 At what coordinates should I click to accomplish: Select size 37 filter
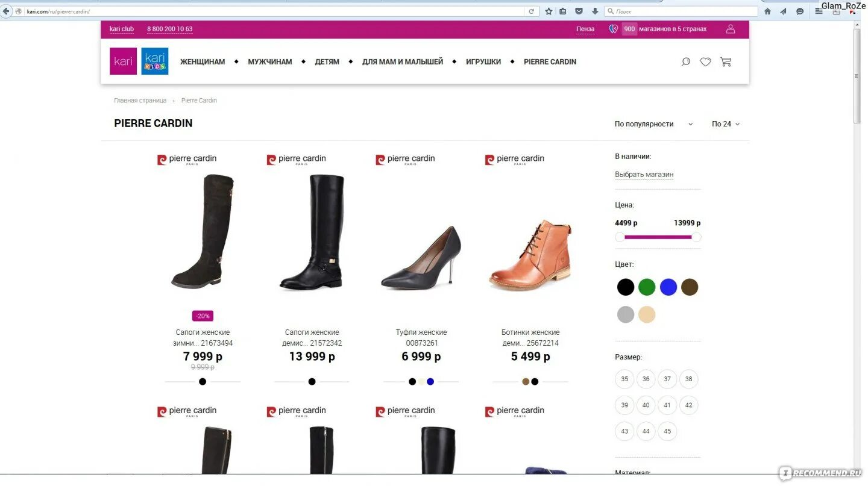[x=667, y=379]
